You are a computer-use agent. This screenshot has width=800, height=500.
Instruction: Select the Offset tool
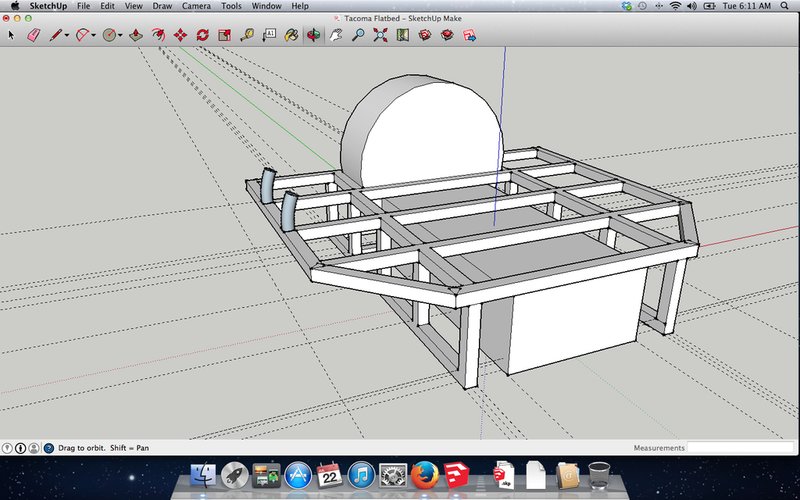(x=158, y=35)
